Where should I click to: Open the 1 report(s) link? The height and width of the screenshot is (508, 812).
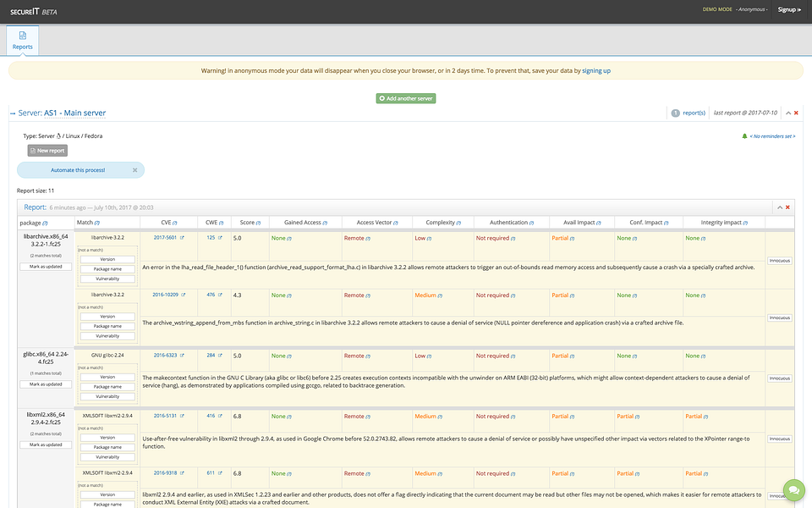tap(689, 113)
